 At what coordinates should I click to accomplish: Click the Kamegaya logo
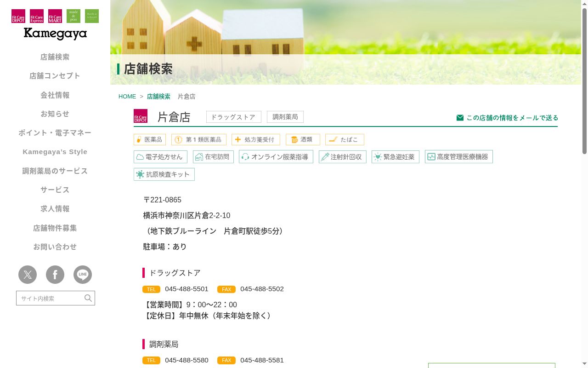point(55,34)
